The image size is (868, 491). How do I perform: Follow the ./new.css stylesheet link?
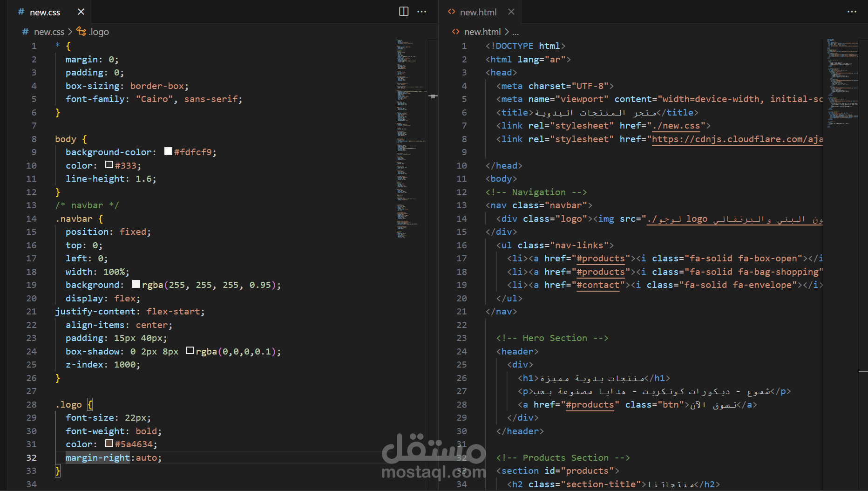tap(676, 126)
